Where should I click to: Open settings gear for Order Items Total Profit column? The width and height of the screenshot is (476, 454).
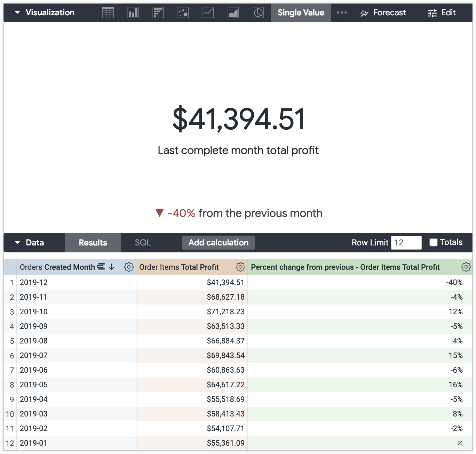tap(240, 267)
